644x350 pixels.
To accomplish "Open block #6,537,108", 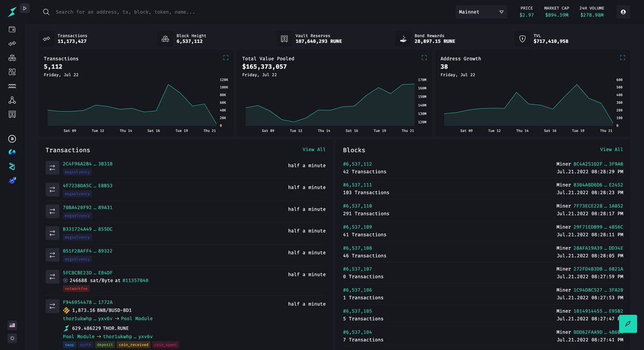I will click(357, 248).
